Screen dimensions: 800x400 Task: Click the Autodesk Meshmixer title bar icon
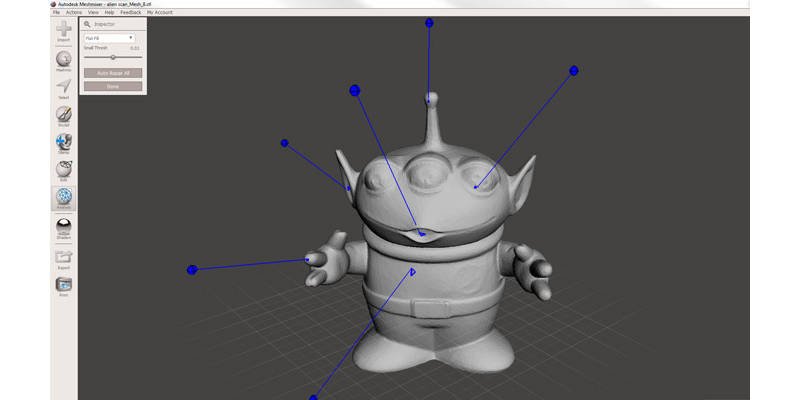pos(53,4)
